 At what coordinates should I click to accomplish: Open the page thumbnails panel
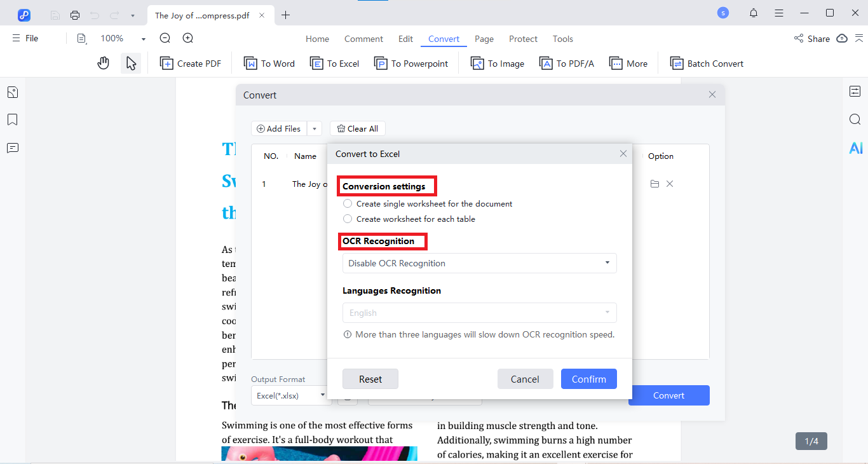click(x=12, y=92)
